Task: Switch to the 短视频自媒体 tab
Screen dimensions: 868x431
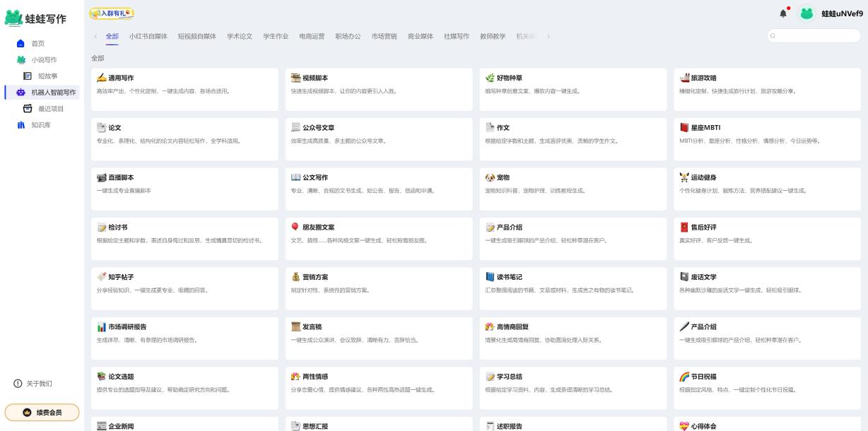Action: pyautogui.click(x=197, y=36)
